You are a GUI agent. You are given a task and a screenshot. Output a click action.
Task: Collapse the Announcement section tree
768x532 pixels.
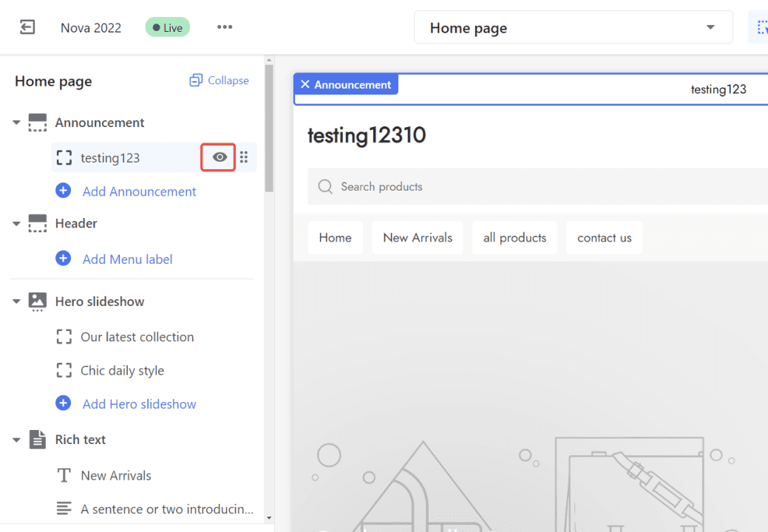pos(17,123)
